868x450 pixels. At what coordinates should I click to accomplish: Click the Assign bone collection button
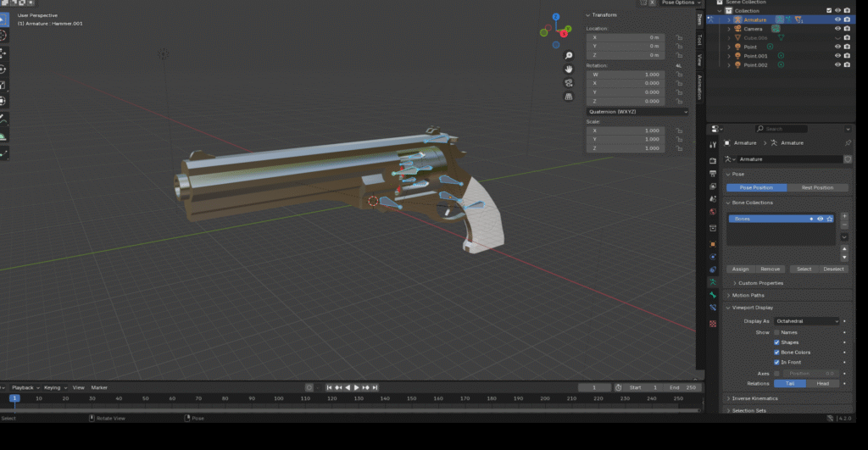coord(740,269)
